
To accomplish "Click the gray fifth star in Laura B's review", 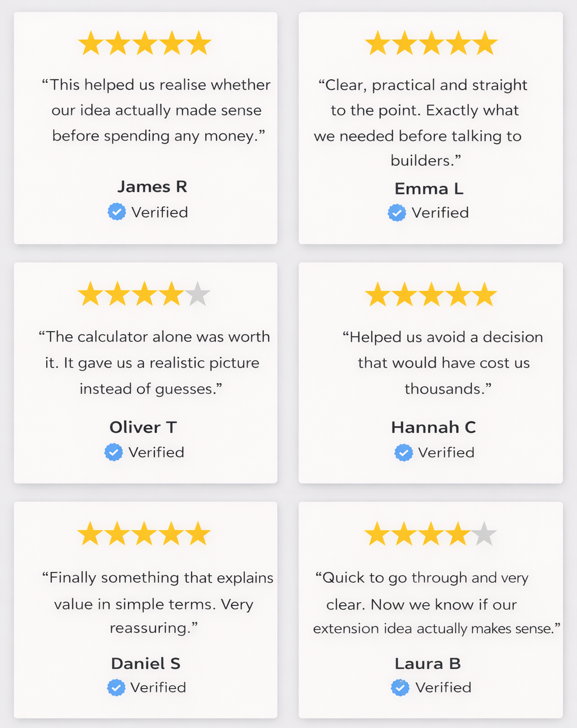I will click(484, 534).
